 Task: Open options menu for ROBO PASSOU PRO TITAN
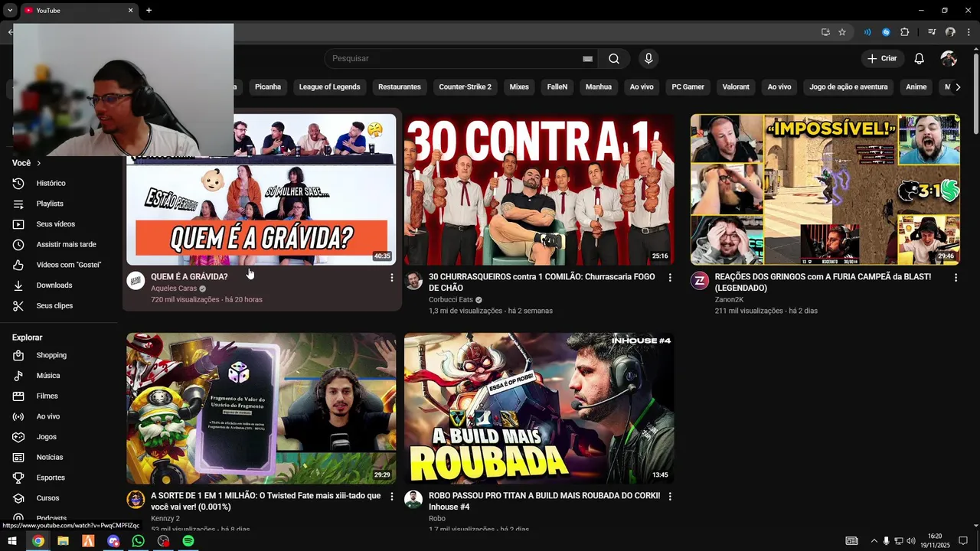point(670,497)
